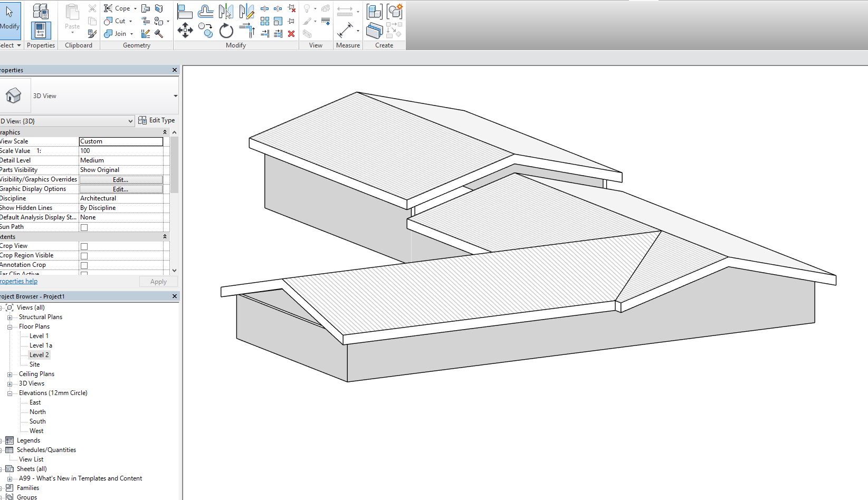The height and width of the screenshot is (500, 868).
Task: Select the Move tool
Action: point(185,30)
